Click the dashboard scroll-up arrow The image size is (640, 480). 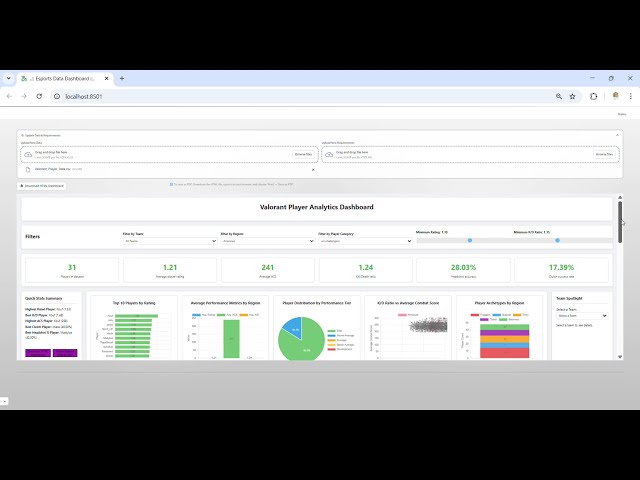(620, 198)
